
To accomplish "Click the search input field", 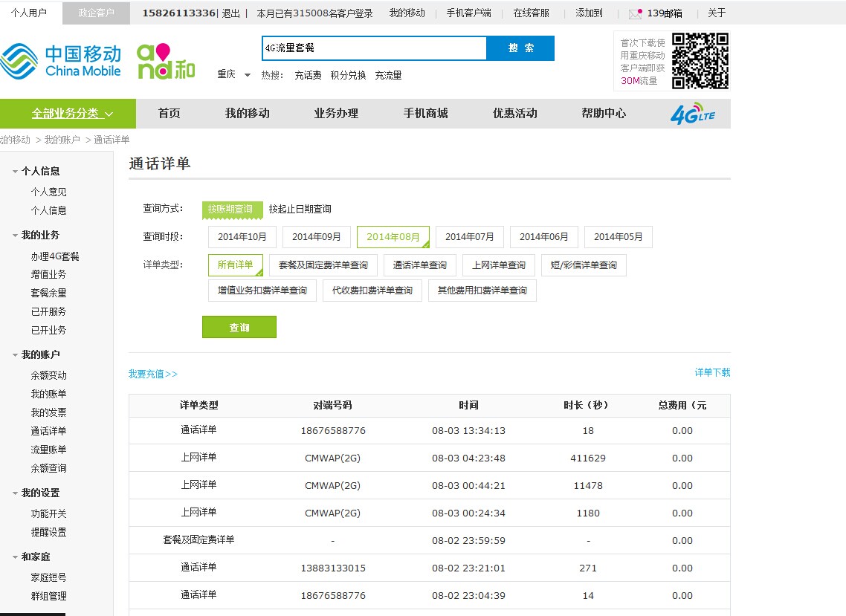I will click(374, 48).
